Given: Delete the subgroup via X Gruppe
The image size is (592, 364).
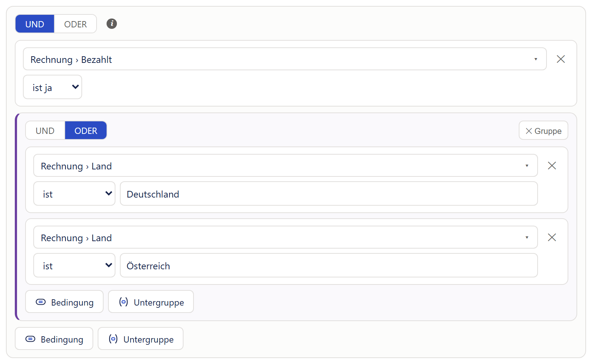Looking at the screenshot, I should pos(543,131).
